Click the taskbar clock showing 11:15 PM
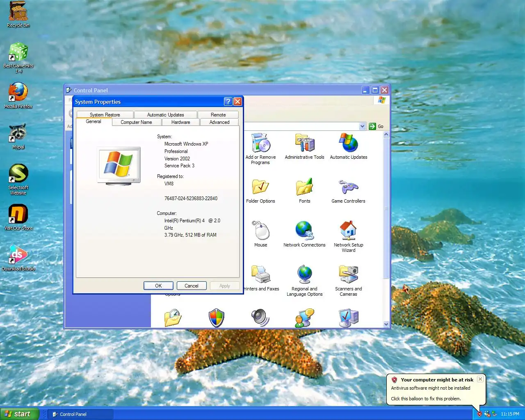This screenshot has width=525, height=420. (510, 414)
